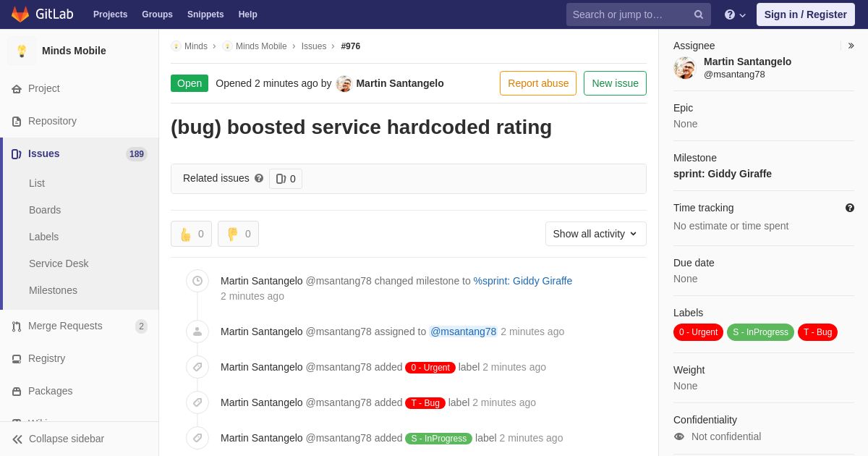This screenshot has width=868, height=456.
Task: Click the GitLab fox logo
Action: (20, 14)
